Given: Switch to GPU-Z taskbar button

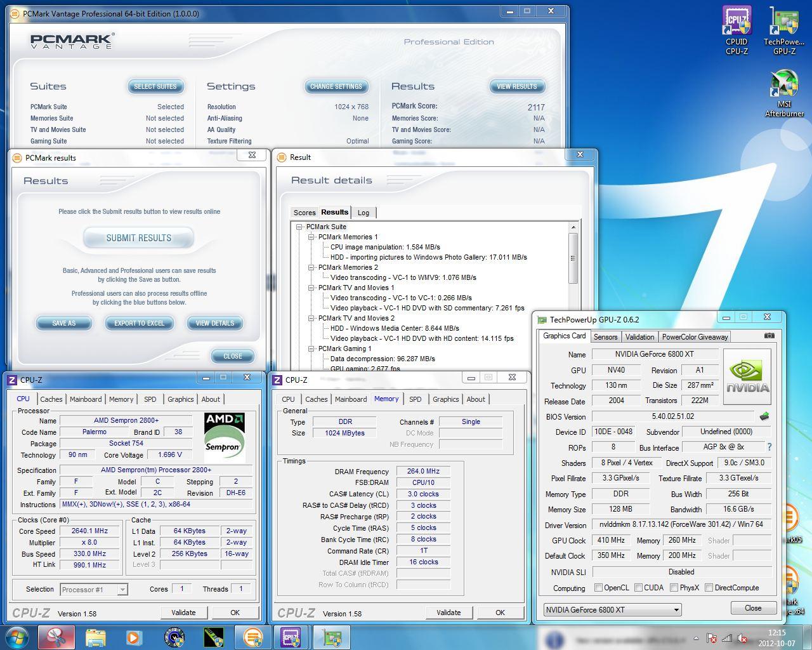Looking at the screenshot, I should pos(331,637).
